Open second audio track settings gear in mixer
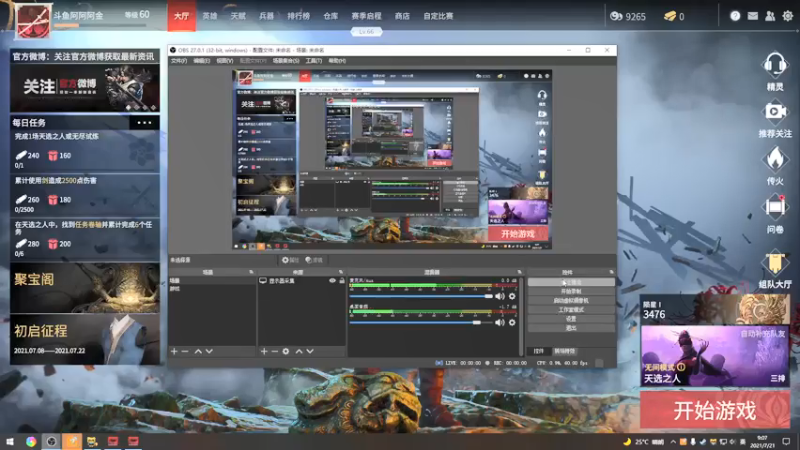The height and width of the screenshot is (450, 800). [512, 322]
